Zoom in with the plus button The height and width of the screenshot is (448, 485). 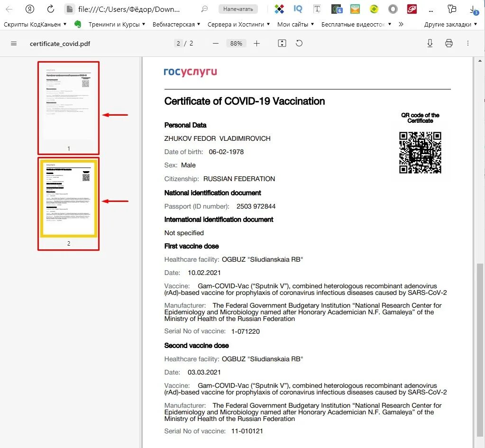point(257,44)
